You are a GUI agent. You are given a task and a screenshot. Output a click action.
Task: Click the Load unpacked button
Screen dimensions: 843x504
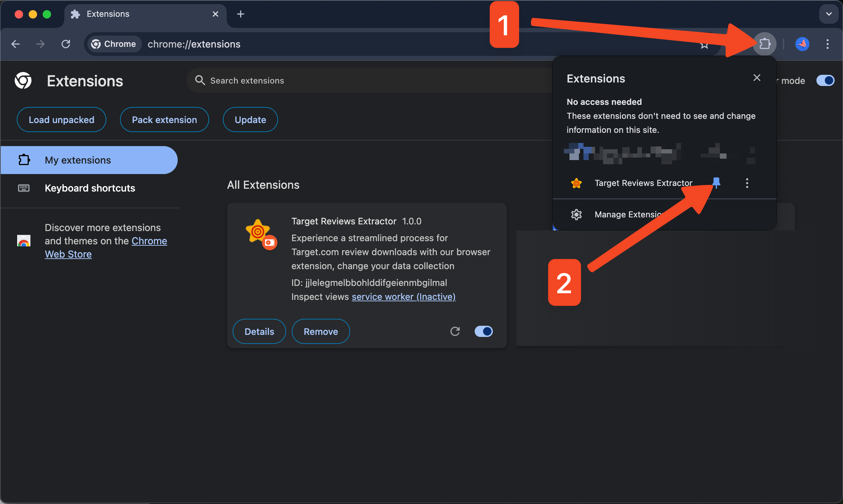pyautogui.click(x=62, y=120)
